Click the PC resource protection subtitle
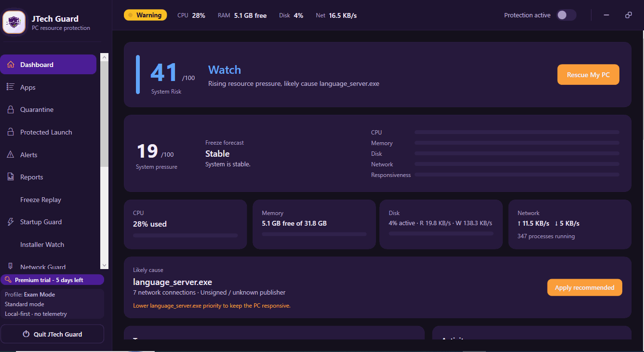The width and height of the screenshot is (644, 352). (61, 28)
